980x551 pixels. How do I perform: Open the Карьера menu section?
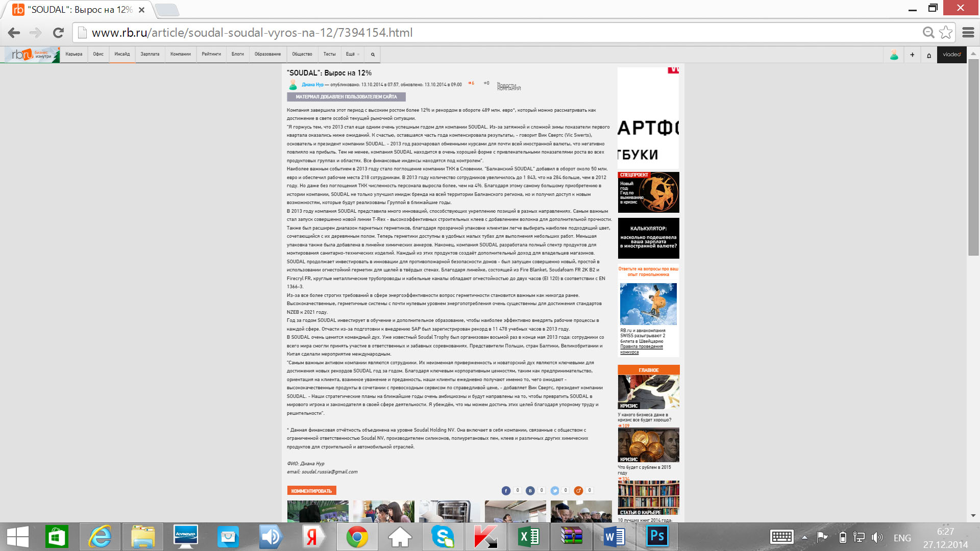click(x=74, y=54)
